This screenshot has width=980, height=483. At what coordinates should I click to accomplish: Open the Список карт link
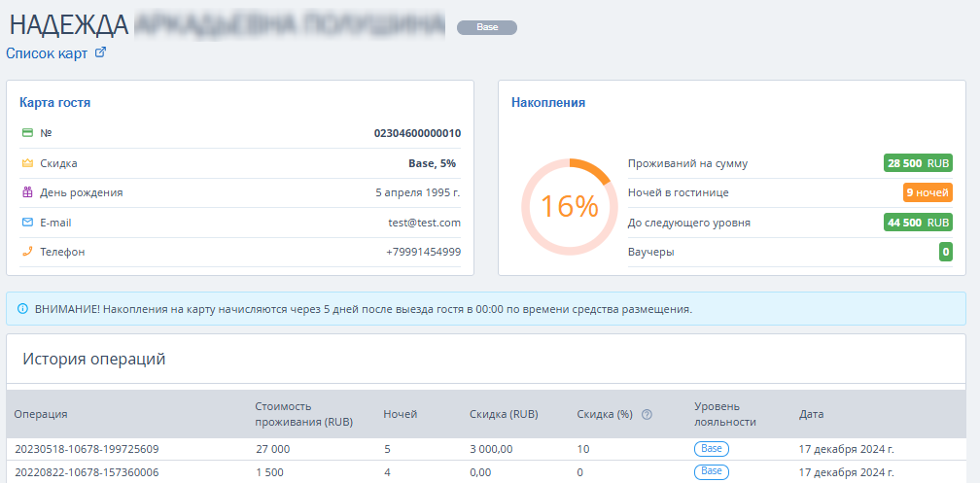click(47, 53)
